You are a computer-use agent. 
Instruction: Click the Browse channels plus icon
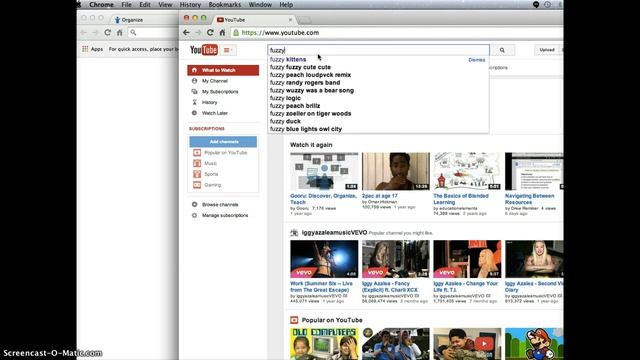pos(194,204)
